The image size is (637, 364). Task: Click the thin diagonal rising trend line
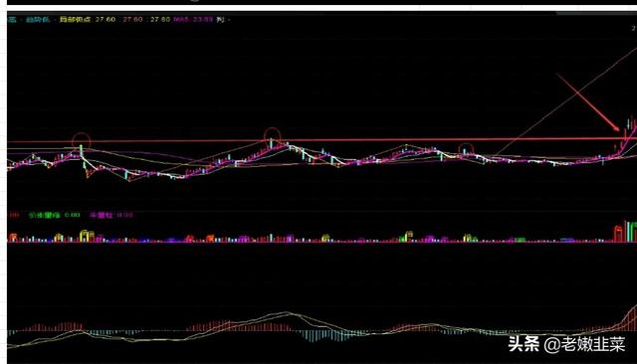[565, 101]
